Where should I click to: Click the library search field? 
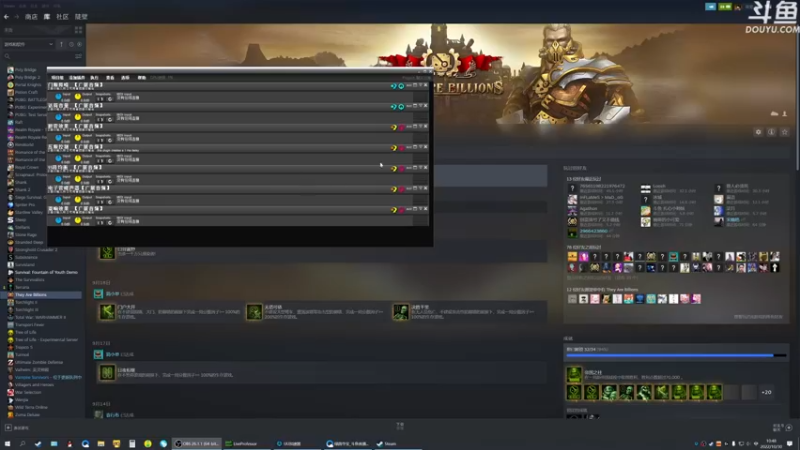(x=38, y=56)
